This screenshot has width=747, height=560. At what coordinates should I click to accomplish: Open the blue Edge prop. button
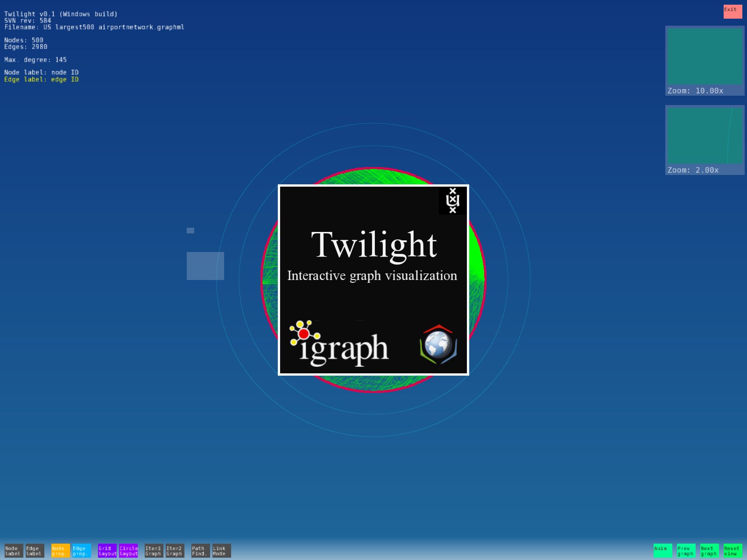[81, 551]
